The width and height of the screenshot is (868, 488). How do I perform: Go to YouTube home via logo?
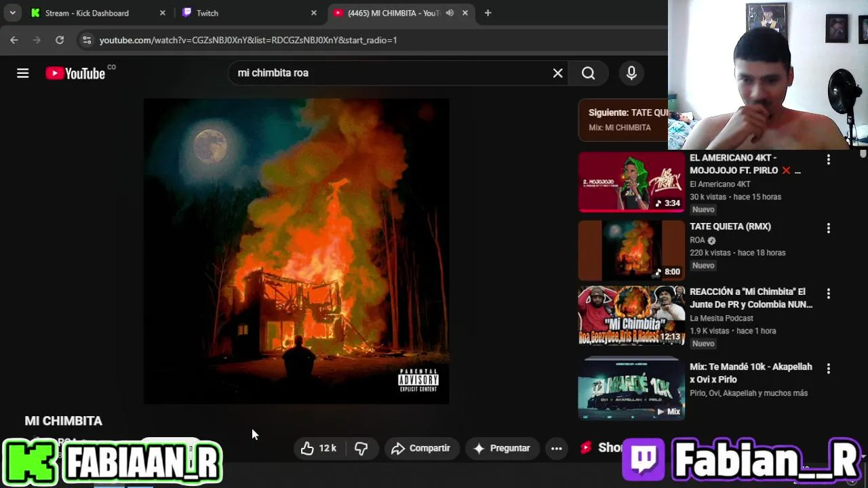click(75, 73)
